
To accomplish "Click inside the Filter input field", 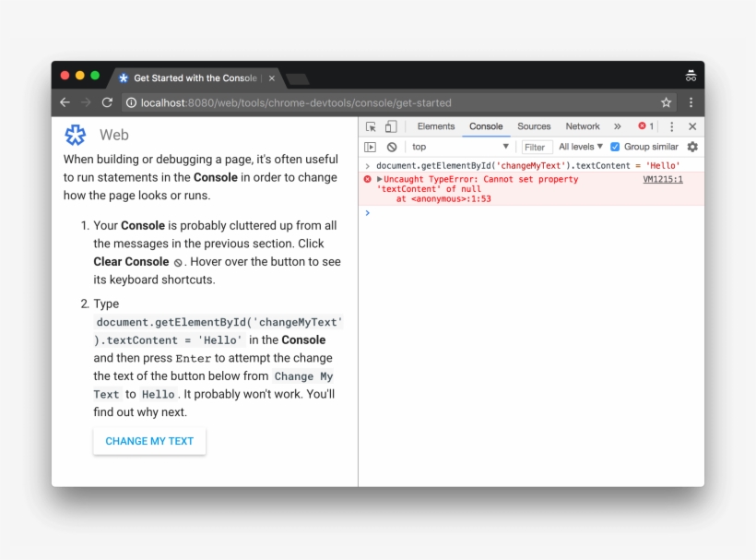I will pos(536,146).
